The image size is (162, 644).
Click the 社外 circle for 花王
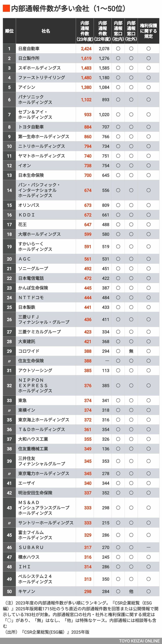click(x=131, y=224)
